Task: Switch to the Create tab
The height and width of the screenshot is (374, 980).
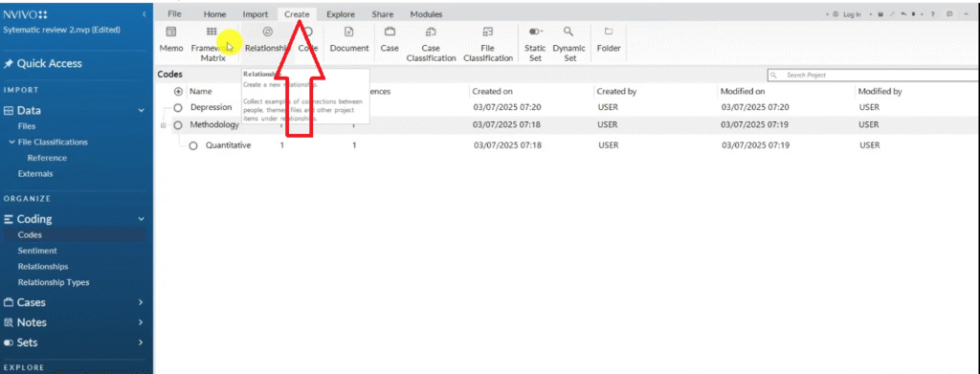Action: pos(297,14)
